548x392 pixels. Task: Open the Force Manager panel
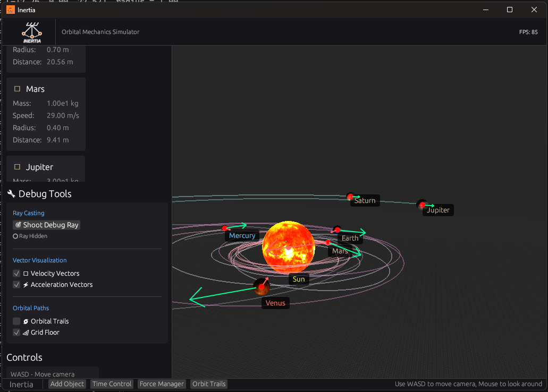[x=162, y=384]
